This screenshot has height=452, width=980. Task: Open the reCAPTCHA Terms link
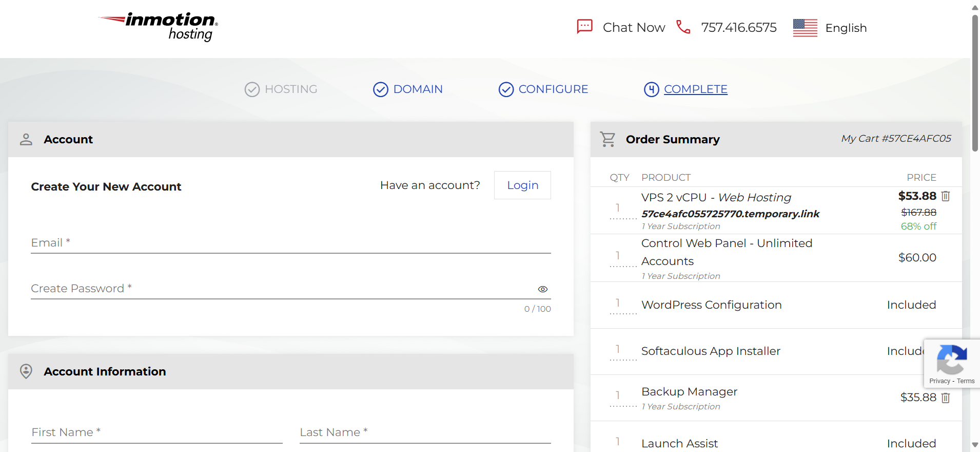click(966, 381)
